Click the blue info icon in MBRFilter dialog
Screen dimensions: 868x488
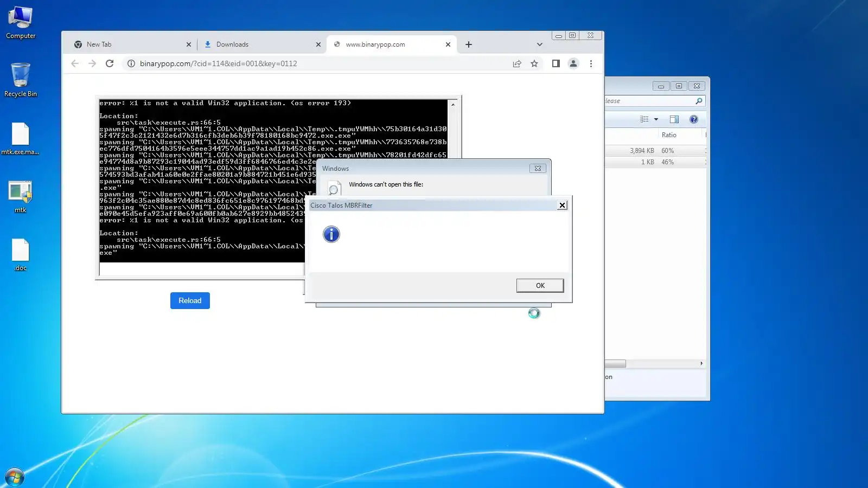click(331, 234)
